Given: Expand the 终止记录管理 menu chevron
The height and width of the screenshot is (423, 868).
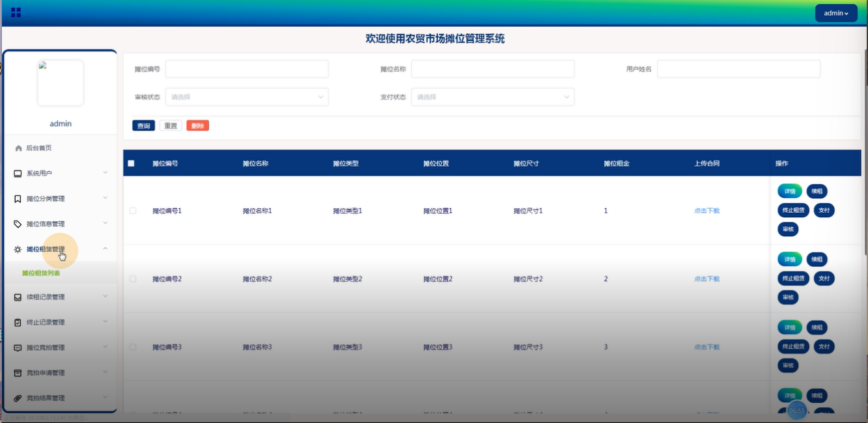Looking at the screenshot, I should [105, 321].
